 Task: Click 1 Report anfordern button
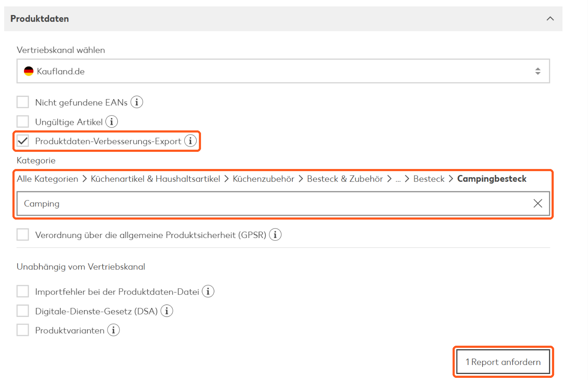(503, 362)
